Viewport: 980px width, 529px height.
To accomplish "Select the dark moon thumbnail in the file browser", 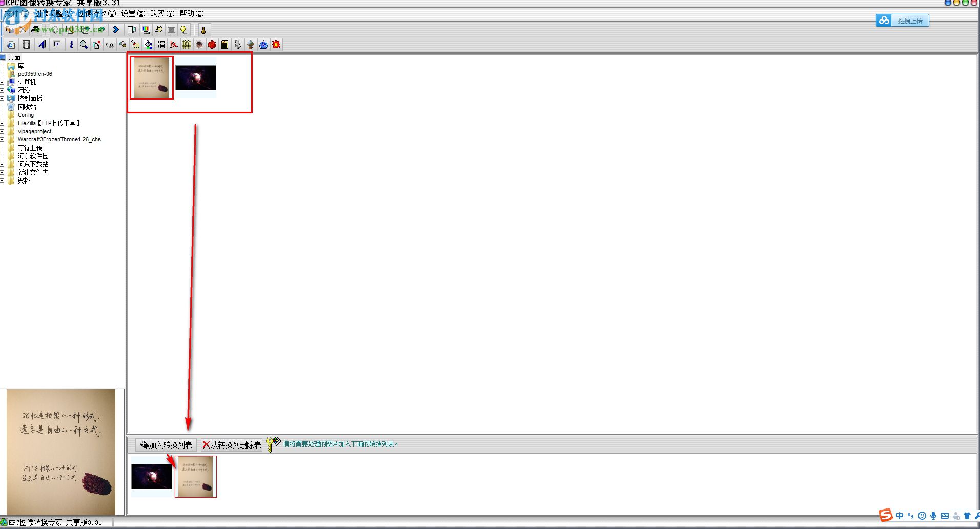I will click(x=195, y=77).
